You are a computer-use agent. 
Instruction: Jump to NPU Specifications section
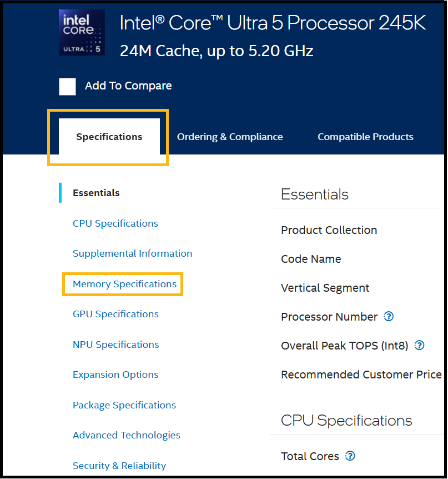115,345
